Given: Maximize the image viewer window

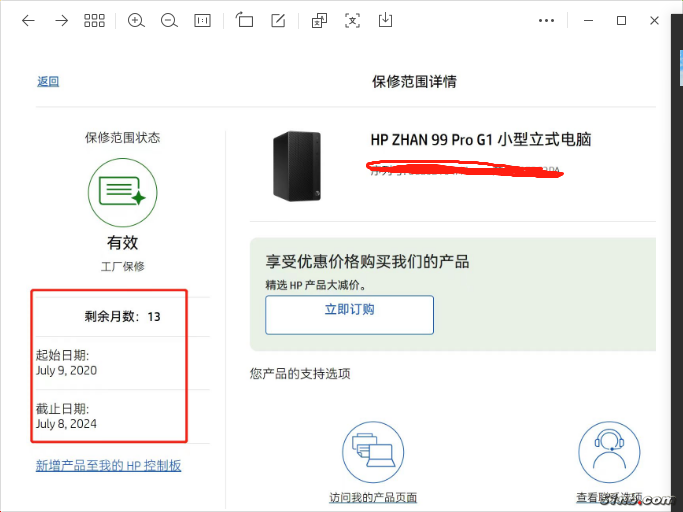Looking at the screenshot, I should point(622,20).
